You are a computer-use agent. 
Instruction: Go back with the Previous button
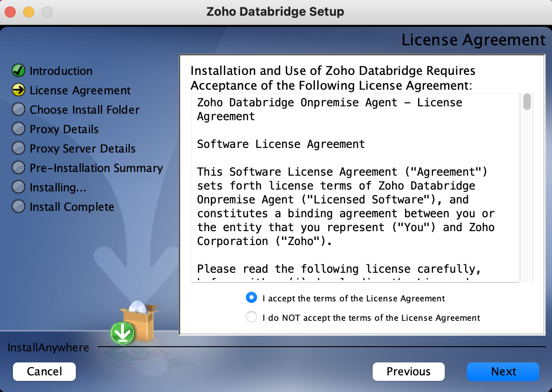tap(408, 372)
